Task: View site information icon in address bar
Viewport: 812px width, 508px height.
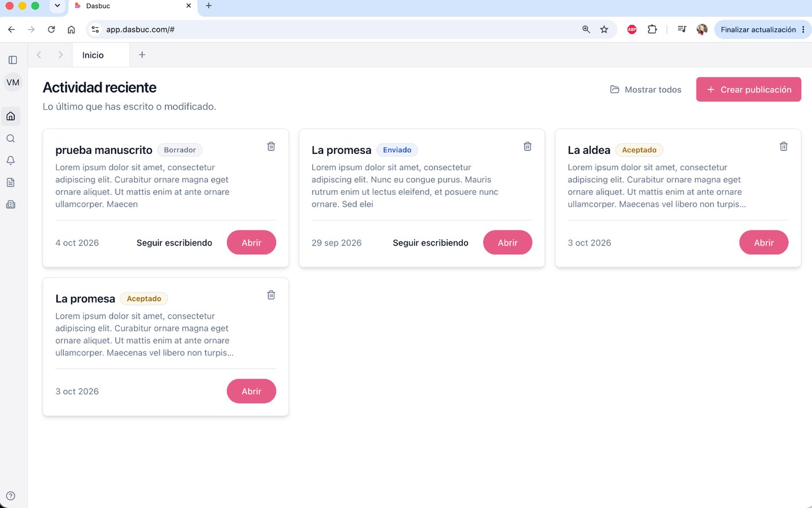Action: (x=95, y=30)
